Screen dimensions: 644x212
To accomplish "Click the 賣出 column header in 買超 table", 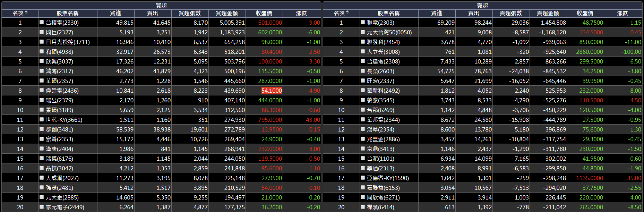I will 153,13.
